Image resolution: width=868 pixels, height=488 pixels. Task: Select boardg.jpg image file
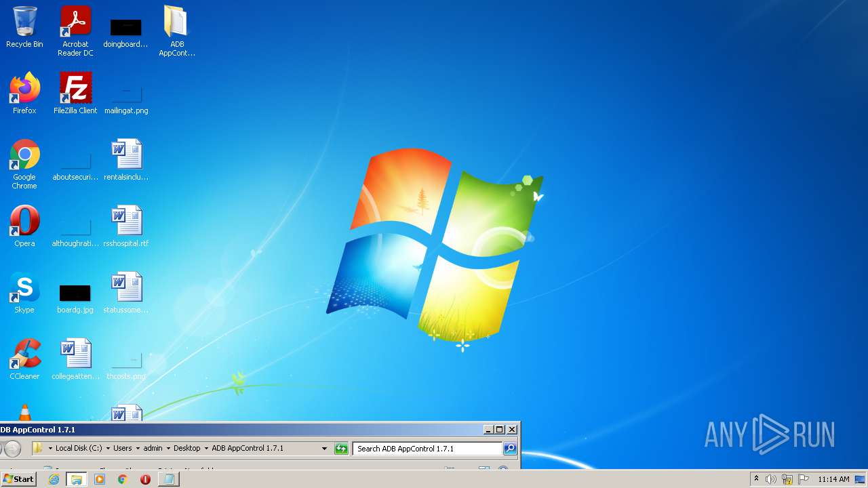click(75, 298)
